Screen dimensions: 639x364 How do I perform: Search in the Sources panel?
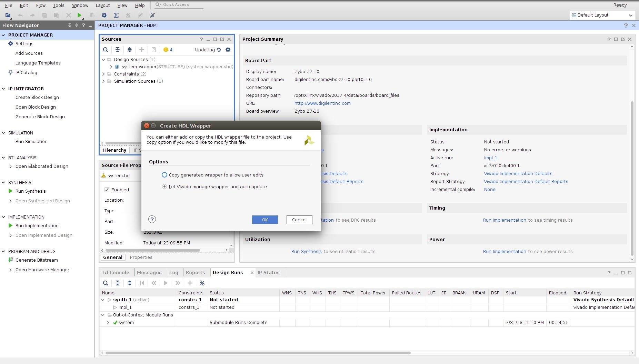pos(106,50)
